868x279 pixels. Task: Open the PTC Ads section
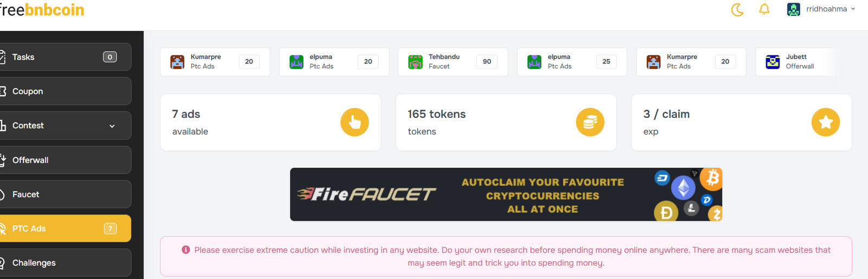point(66,229)
